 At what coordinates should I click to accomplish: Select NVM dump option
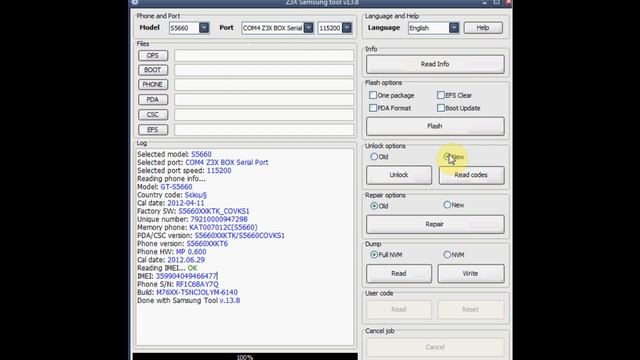pos(447,255)
